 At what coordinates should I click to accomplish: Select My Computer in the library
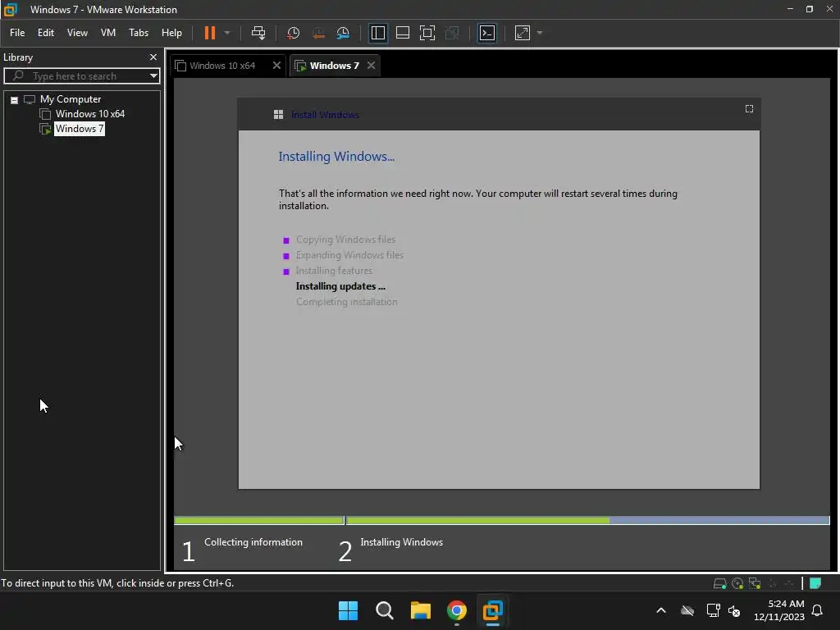click(x=71, y=99)
